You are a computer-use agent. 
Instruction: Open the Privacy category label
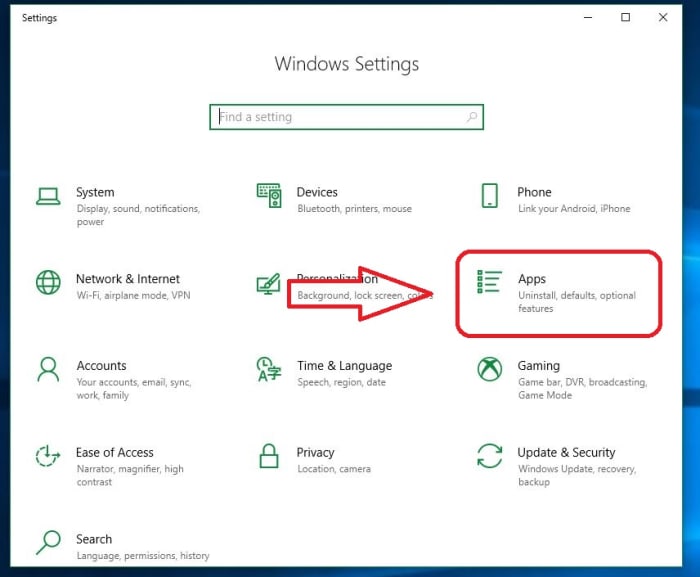tap(315, 452)
